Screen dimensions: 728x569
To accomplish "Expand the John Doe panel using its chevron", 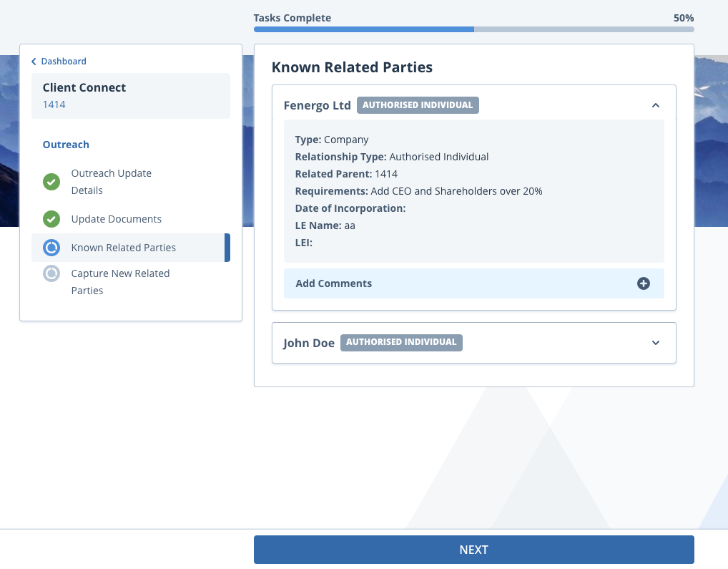I will coord(655,343).
